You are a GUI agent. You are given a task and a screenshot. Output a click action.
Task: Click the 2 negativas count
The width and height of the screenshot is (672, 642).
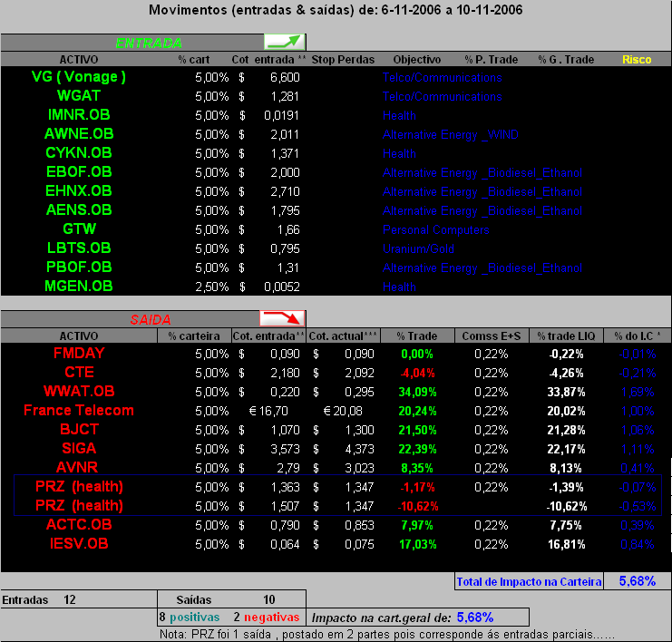click(266, 618)
